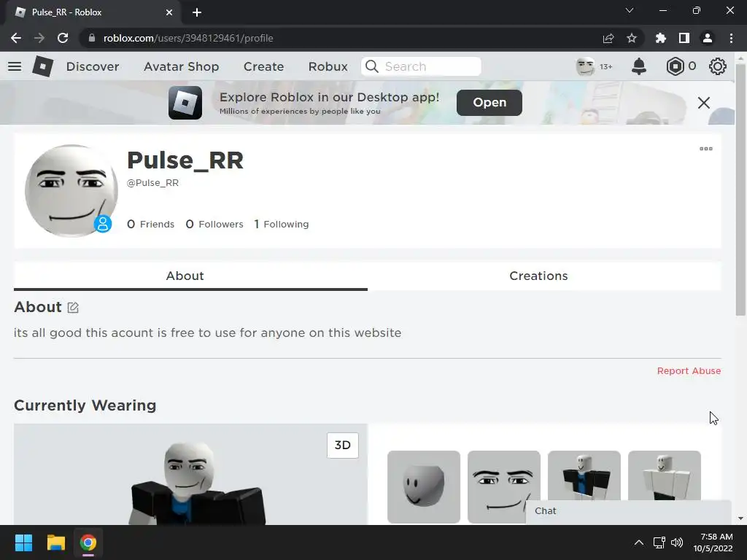Image resolution: width=747 pixels, height=560 pixels.
Task: Open Create in the navigation
Action: 264,66
